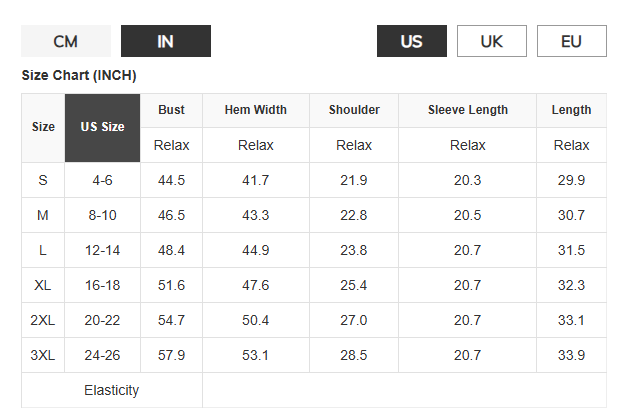Click the Elasticity row label
The height and width of the screenshot is (417, 637).
tap(112, 390)
